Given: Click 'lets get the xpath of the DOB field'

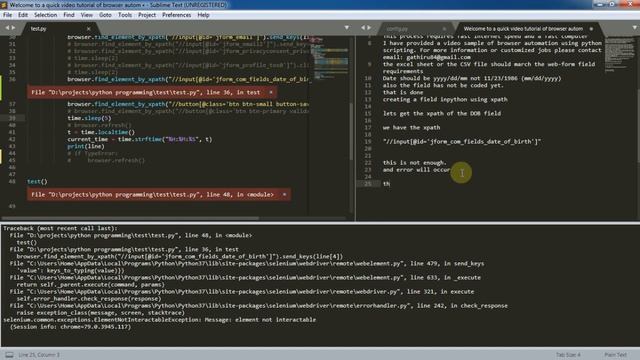Looking at the screenshot, I should [x=442, y=113].
